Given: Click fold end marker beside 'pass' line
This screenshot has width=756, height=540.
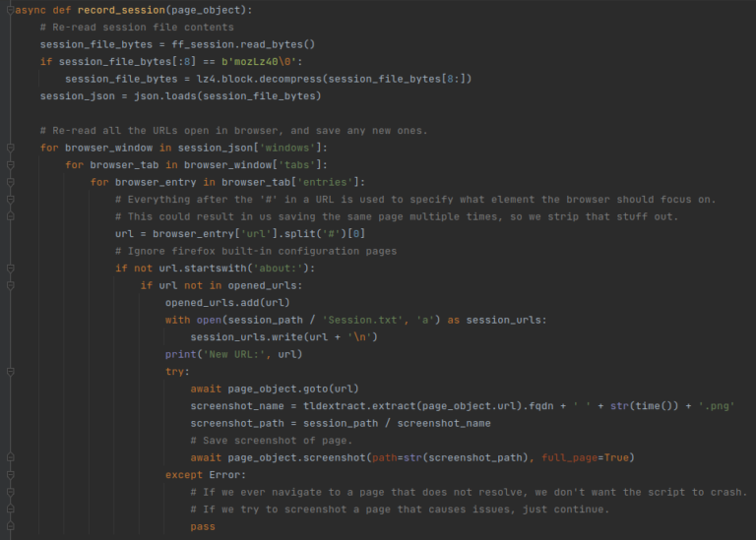Looking at the screenshot, I should 10,526.
